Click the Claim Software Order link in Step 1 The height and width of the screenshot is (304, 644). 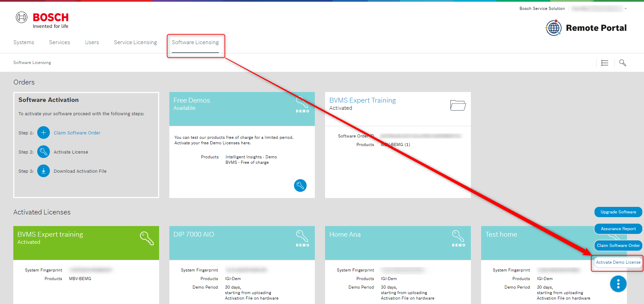(x=77, y=133)
